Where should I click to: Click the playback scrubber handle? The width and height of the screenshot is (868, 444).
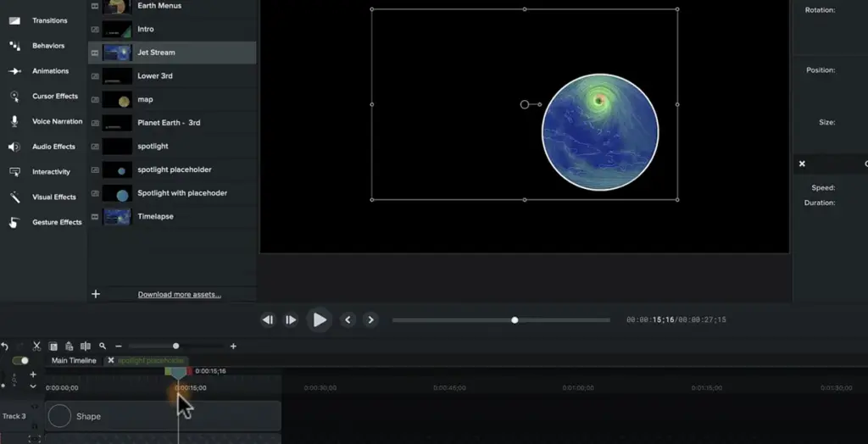(x=515, y=320)
